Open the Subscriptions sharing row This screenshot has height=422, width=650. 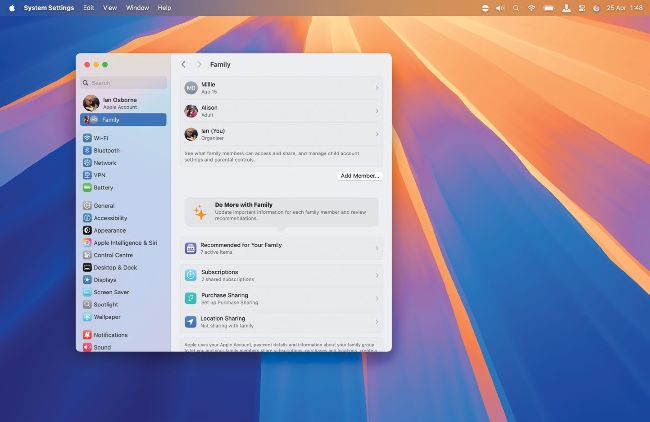pos(280,275)
